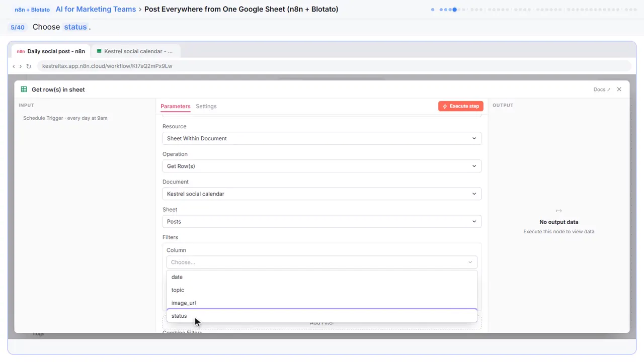This screenshot has height=362, width=644.
Task: Click the Google Sheets node icon
Action: (x=24, y=89)
